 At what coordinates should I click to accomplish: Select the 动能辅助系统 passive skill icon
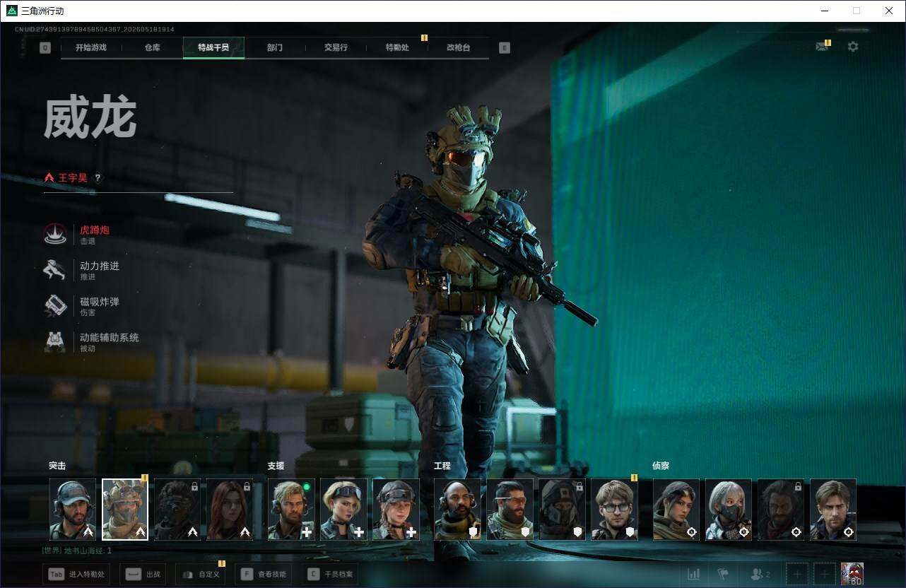(x=56, y=342)
